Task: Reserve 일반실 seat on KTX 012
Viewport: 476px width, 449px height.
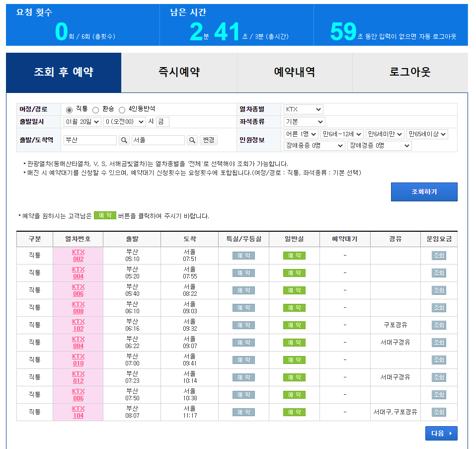Action: pyautogui.click(x=294, y=377)
